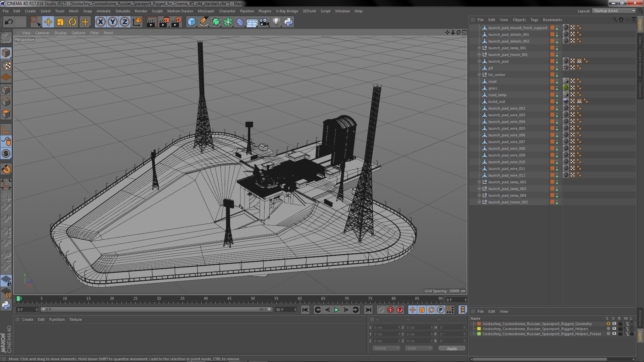The height and width of the screenshot is (362, 644).
Task: Click the Render View clapperboard icon
Action: click(152, 22)
